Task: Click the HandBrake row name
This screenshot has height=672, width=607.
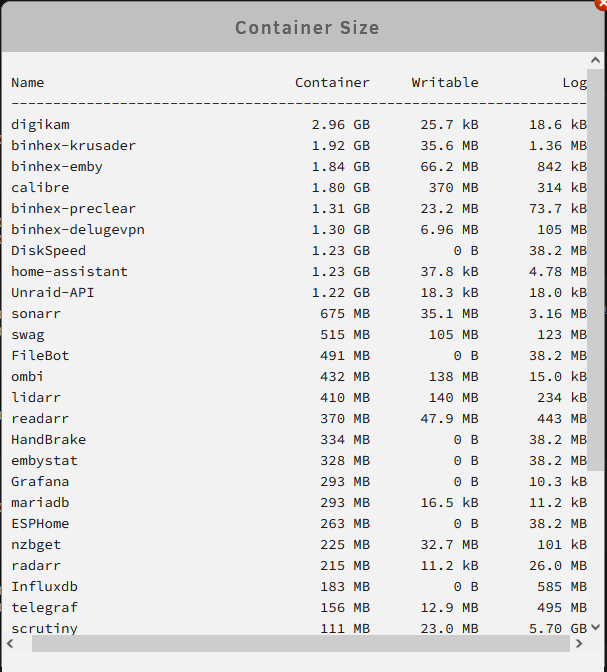Action: click(x=48, y=440)
